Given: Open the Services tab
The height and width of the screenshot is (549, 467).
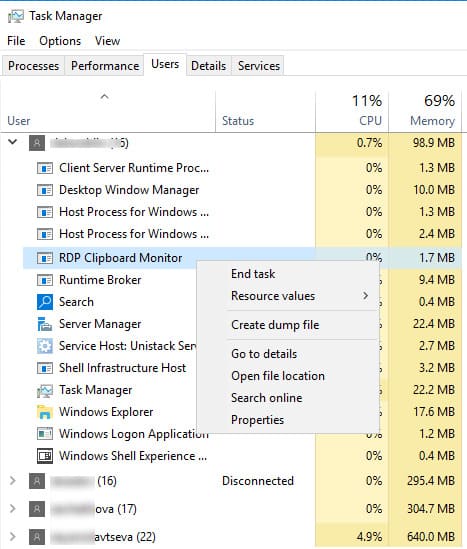Looking at the screenshot, I should [x=258, y=65].
